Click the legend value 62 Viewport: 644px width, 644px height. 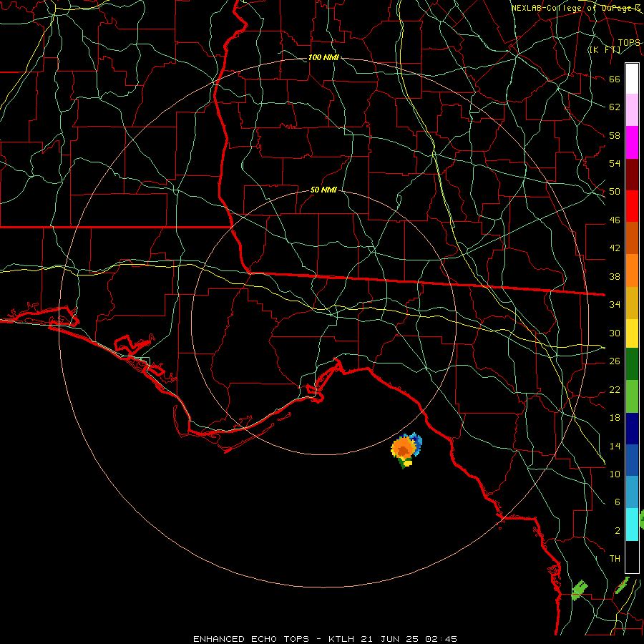(x=615, y=107)
